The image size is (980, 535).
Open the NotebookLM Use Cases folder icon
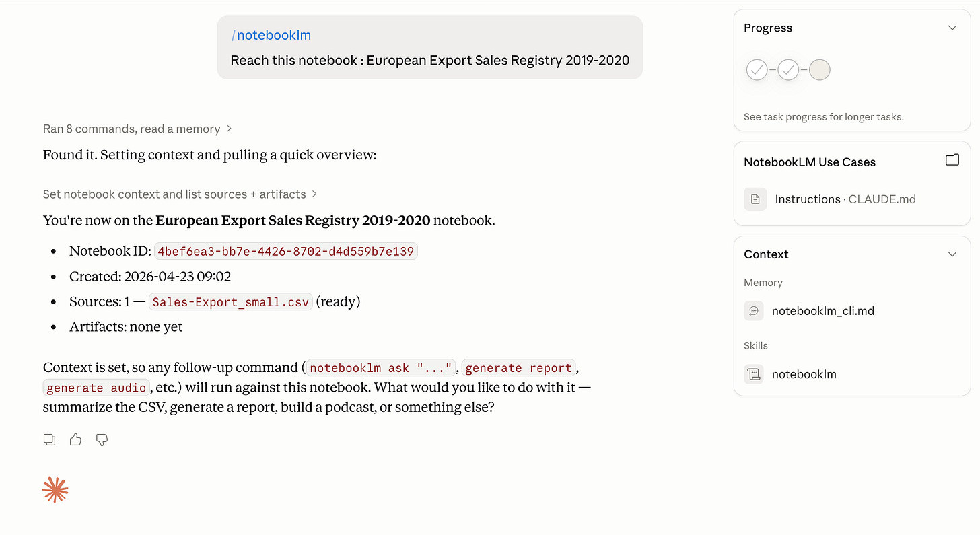952,160
